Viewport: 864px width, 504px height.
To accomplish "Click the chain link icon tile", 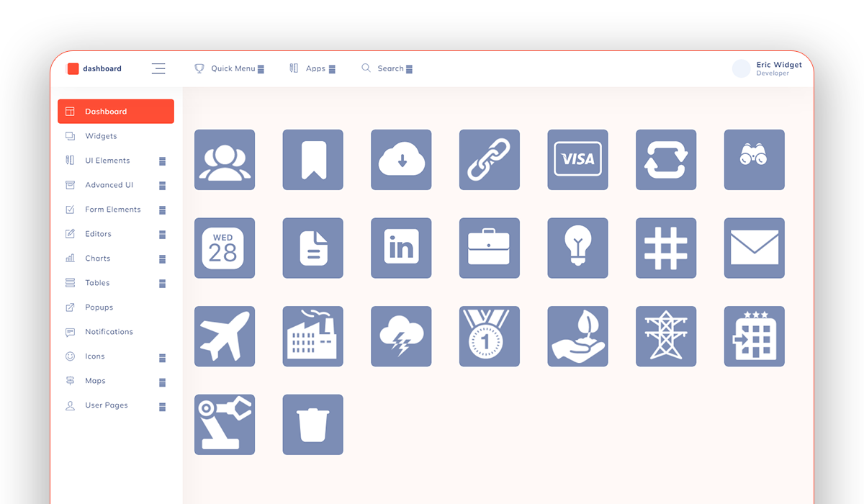I will click(490, 160).
